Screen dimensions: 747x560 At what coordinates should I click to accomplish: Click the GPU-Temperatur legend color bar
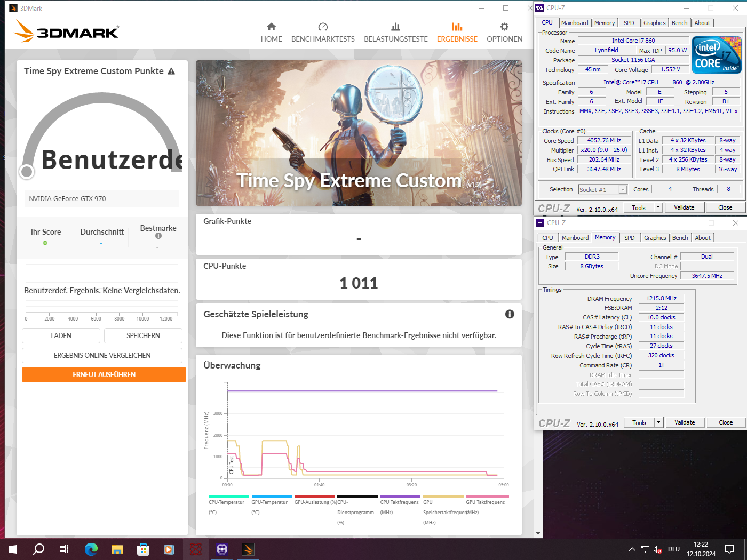point(272,497)
